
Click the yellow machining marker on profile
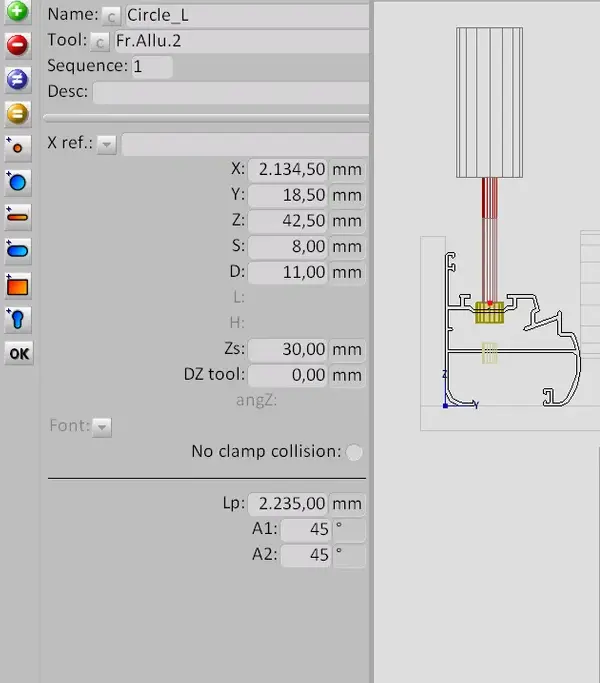click(x=489, y=312)
